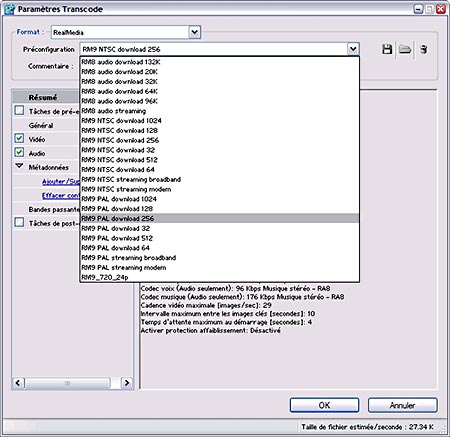Select RM9_720_24p preset entry
This screenshot has height=437, width=450.
point(219,277)
